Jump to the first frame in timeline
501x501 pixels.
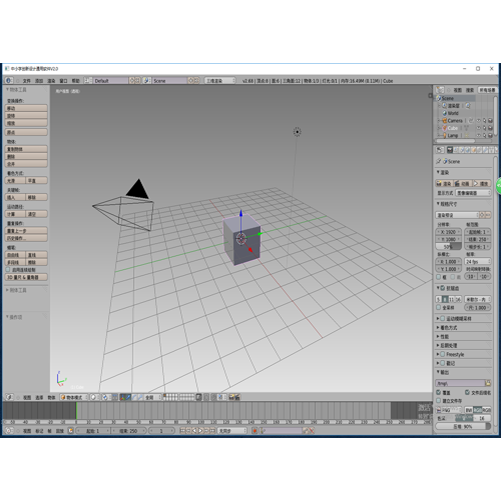tap(182, 431)
